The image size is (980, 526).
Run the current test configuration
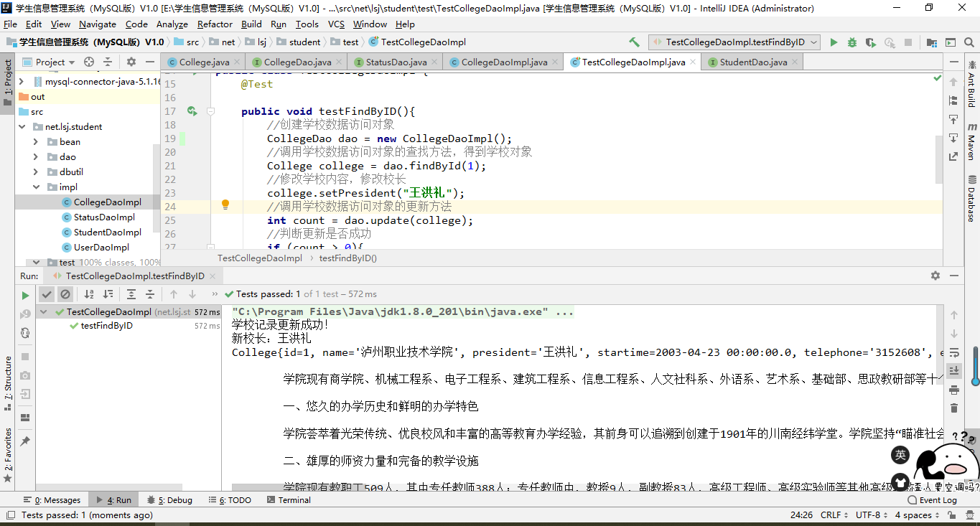click(834, 42)
